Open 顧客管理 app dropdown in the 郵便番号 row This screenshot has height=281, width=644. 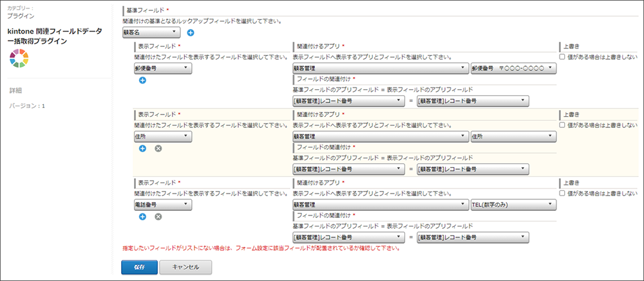coord(381,69)
